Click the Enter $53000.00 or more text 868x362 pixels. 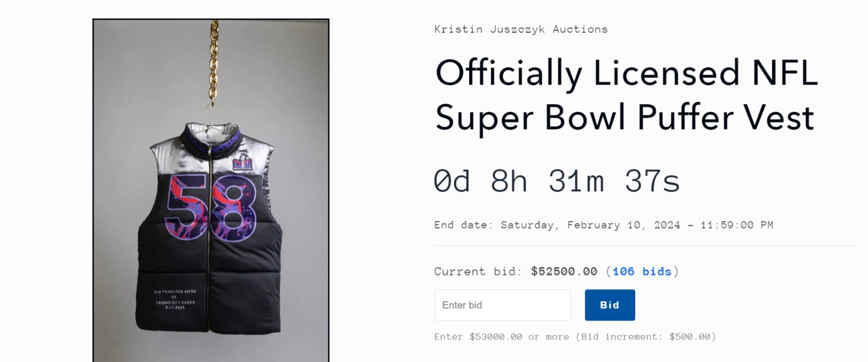[x=504, y=336]
